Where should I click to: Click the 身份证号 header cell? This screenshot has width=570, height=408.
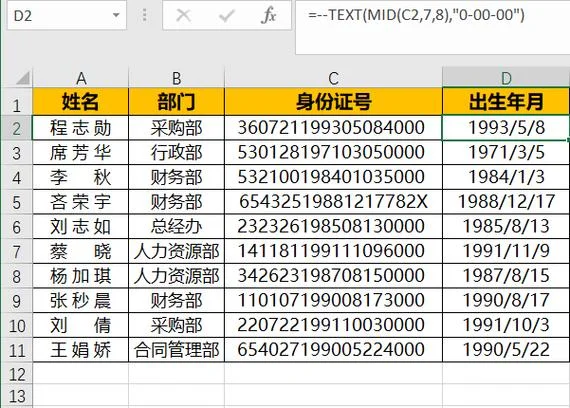(x=333, y=101)
